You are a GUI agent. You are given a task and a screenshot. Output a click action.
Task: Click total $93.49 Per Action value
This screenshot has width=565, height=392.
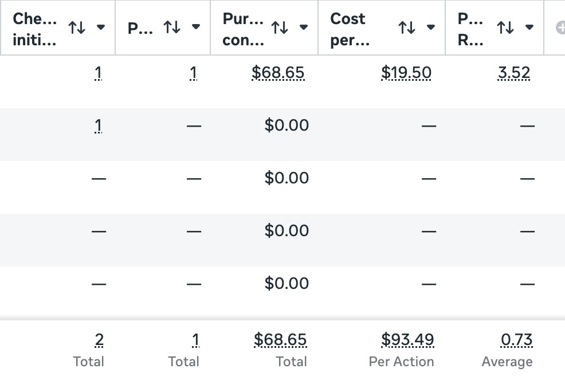pyautogui.click(x=407, y=340)
